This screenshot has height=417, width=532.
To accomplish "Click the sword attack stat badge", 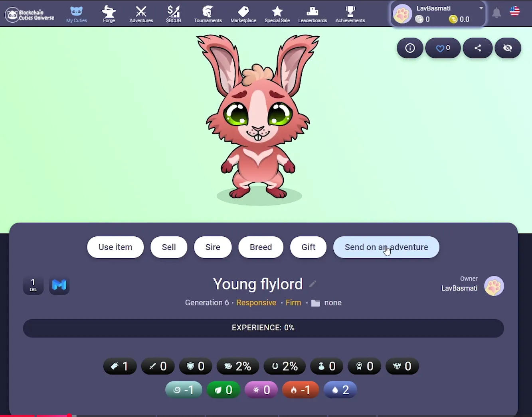I will (158, 366).
